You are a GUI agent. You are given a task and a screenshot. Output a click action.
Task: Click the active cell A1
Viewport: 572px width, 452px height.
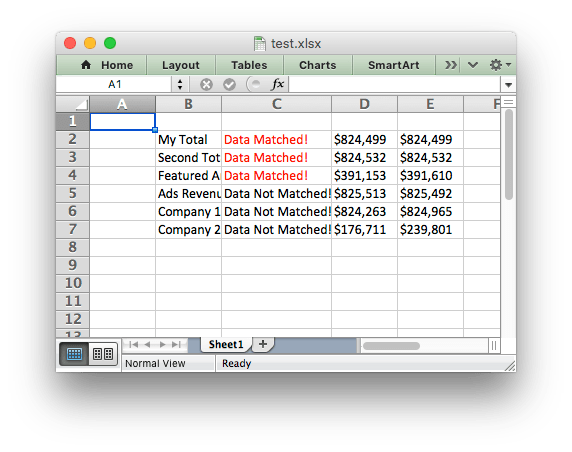[123, 121]
